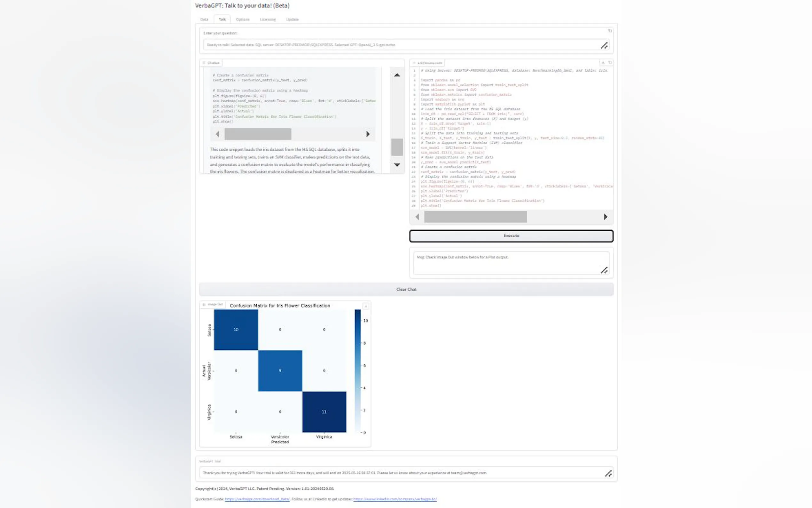Switch to the Options tab
Screen dimensions: 812x508
point(242,20)
